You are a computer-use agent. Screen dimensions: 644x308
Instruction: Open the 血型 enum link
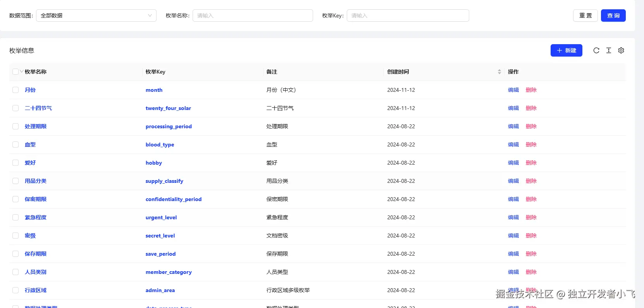(x=30, y=145)
